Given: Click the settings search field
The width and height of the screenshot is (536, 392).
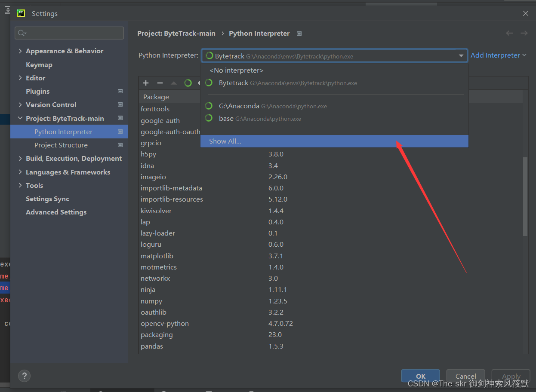Looking at the screenshot, I should [69, 33].
